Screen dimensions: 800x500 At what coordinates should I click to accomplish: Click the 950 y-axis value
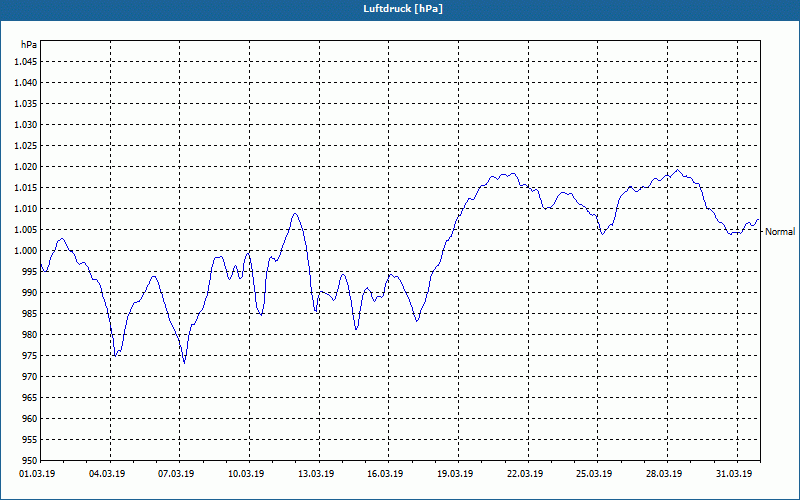(x=30, y=461)
